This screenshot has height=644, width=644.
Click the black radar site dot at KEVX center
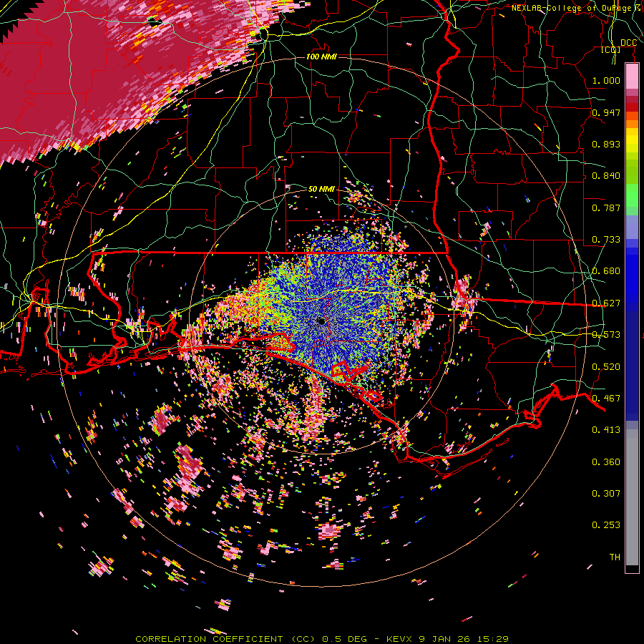coord(321,321)
